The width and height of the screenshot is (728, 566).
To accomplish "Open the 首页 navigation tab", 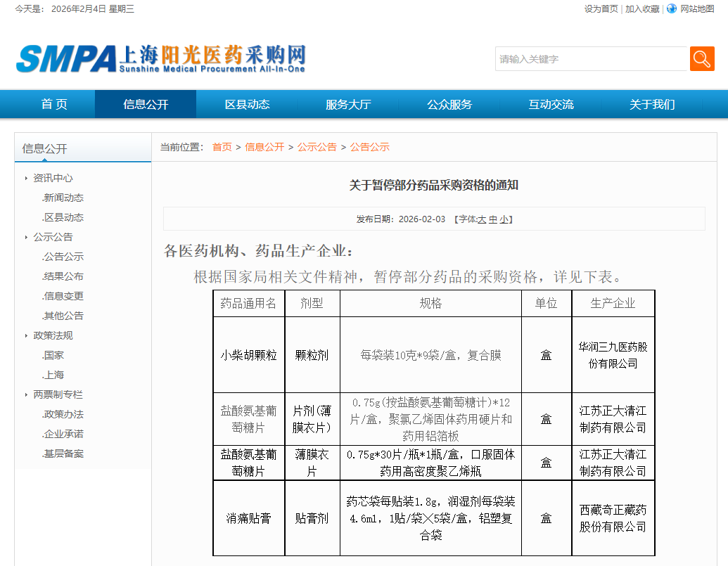I will tap(54, 104).
